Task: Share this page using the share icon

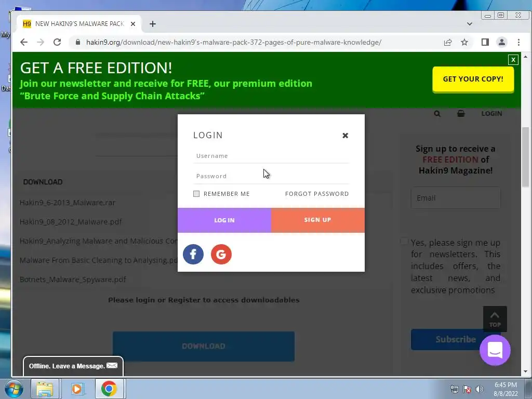Action: [x=447, y=42]
